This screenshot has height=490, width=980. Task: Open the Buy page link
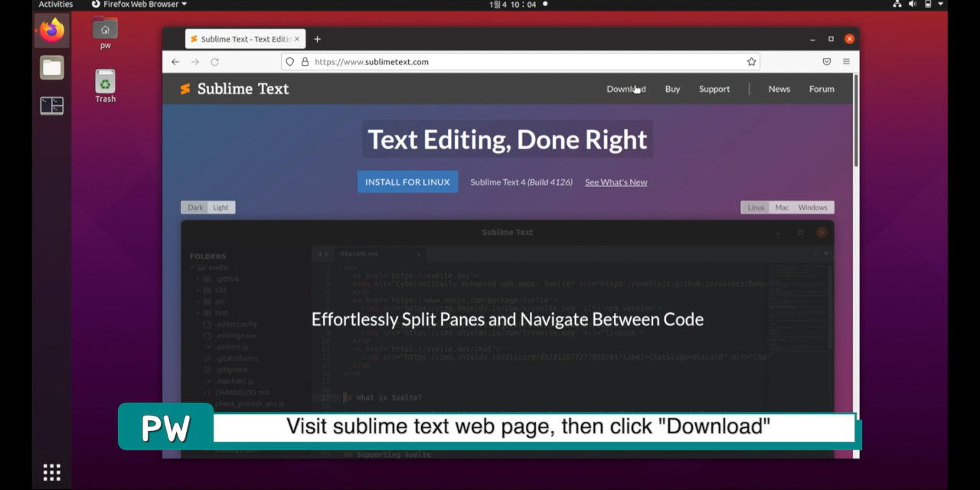672,89
